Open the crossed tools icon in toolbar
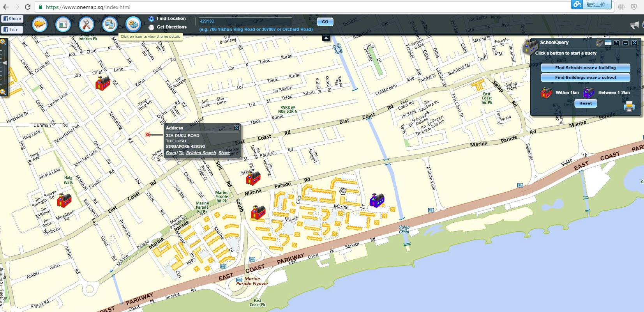This screenshot has width=644, height=312. [x=86, y=25]
